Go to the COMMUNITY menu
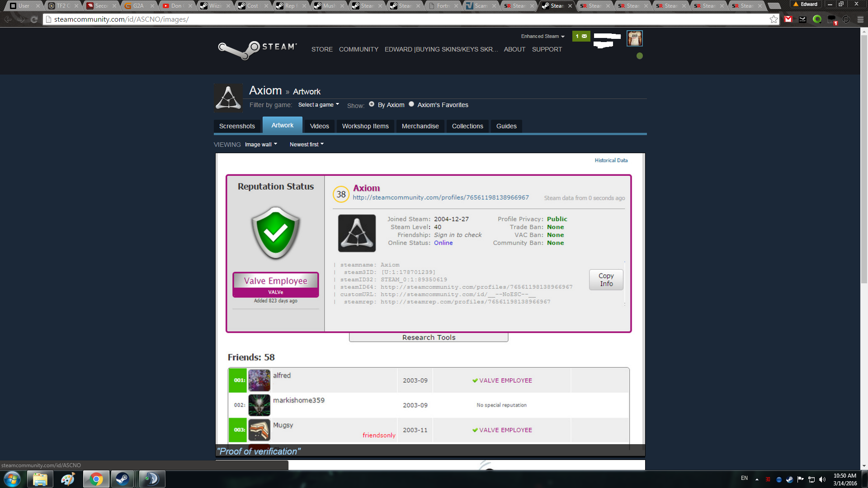This screenshot has height=488, width=868. pos(359,49)
